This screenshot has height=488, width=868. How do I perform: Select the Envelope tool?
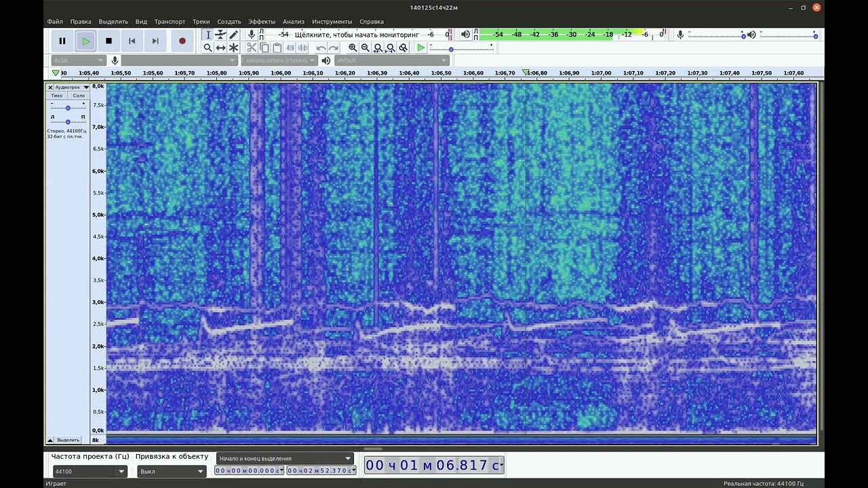coord(220,35)
